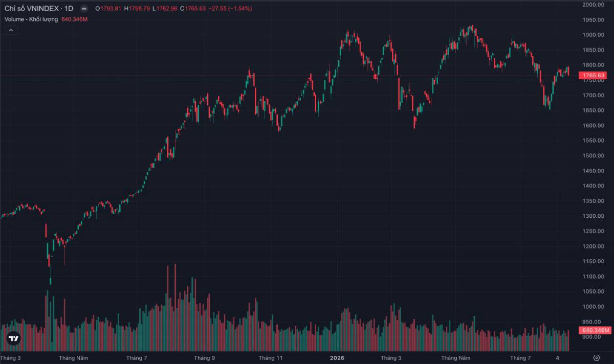Click the TradingView logo icon
Screen dimensions: 614x364
pos(13,338)
